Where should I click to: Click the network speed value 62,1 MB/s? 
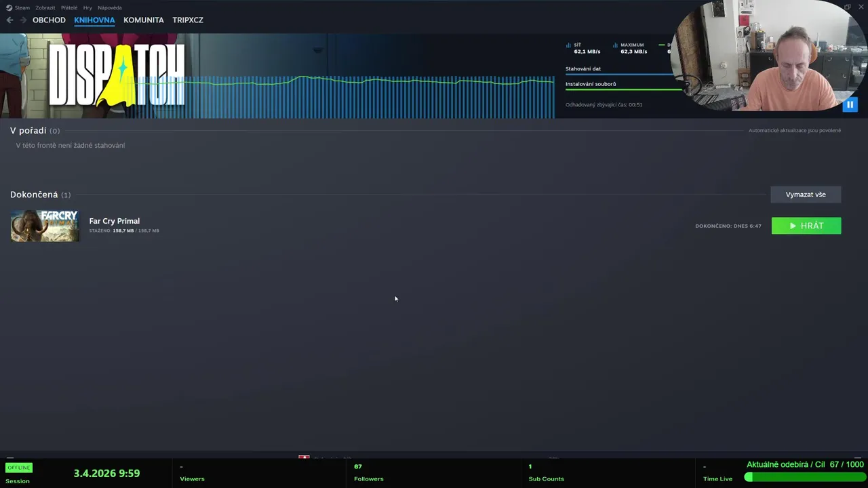[x=587, y=52]
